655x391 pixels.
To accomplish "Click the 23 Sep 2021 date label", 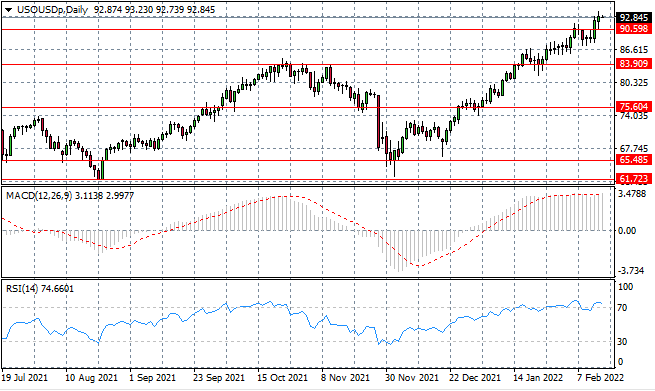I will 219,378.
